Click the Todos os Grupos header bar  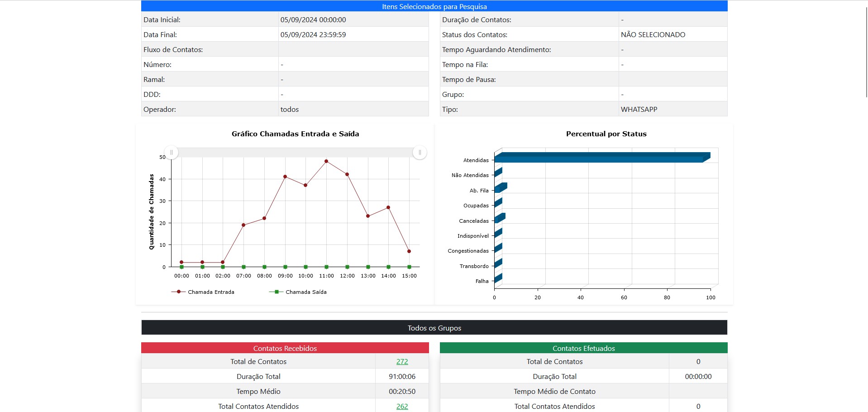click(434, 328)
